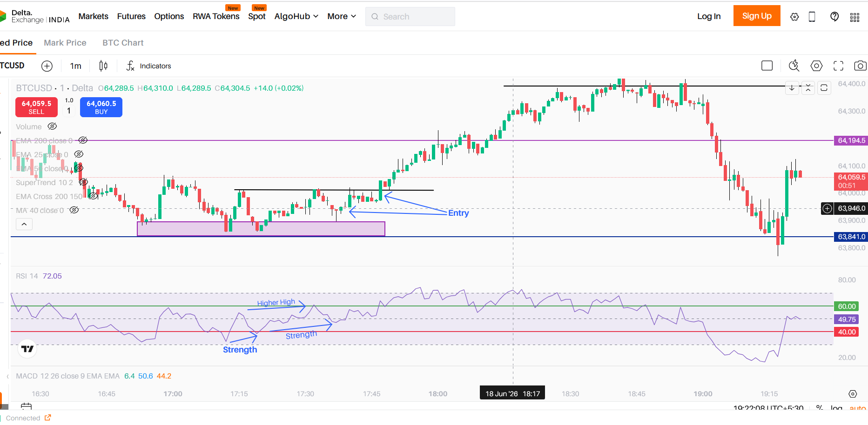Expand the More dropdown menu

[x=342, y=16]
